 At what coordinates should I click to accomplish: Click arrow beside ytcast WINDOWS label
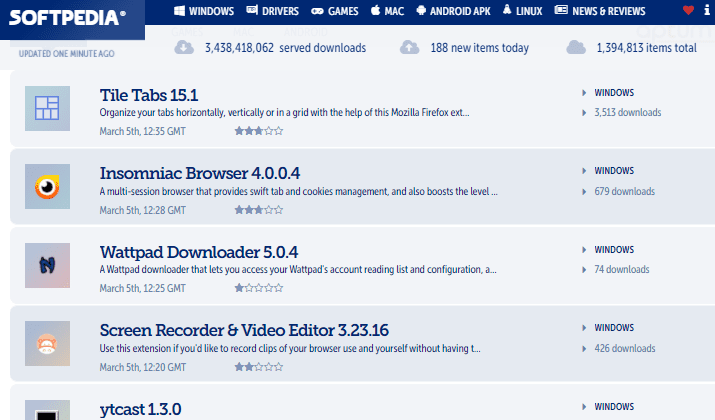(584, 407)
